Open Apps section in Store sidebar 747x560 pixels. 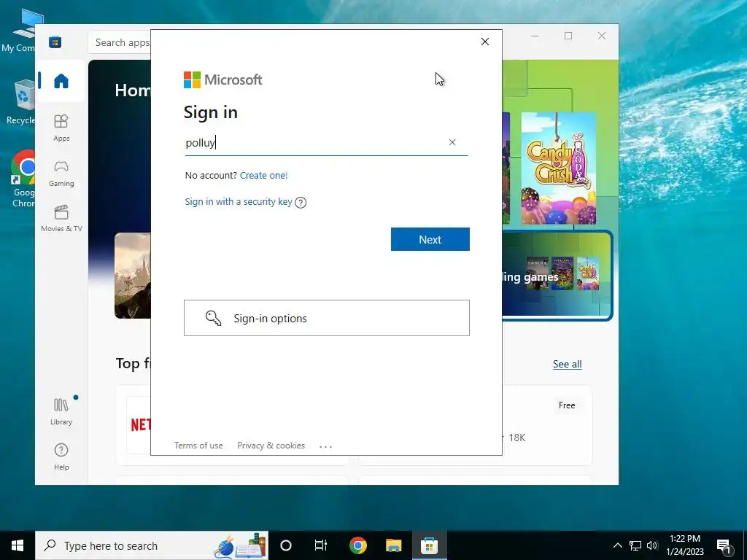tap(61, 128)
